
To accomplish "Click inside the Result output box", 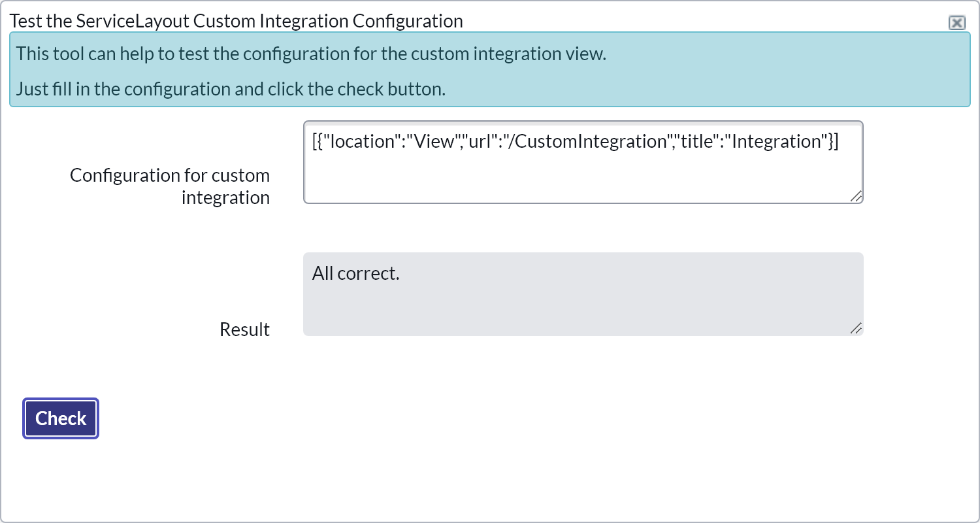I will coord(583,301).
